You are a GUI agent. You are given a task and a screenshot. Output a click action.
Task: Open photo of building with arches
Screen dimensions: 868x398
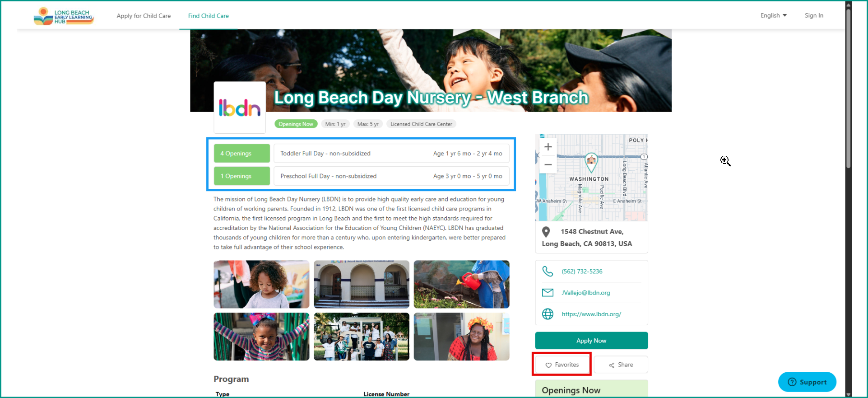tap(362, 284)
